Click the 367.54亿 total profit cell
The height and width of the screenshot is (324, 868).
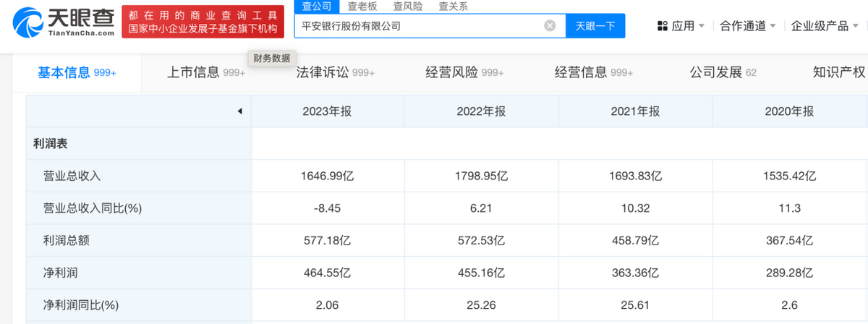[x=790, y=240]
